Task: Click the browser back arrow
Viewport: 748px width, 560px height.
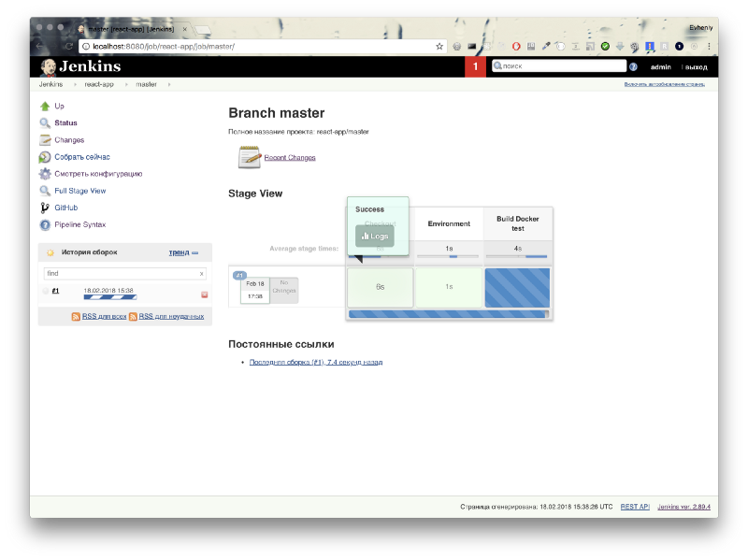Action: [x=39, y=46]
